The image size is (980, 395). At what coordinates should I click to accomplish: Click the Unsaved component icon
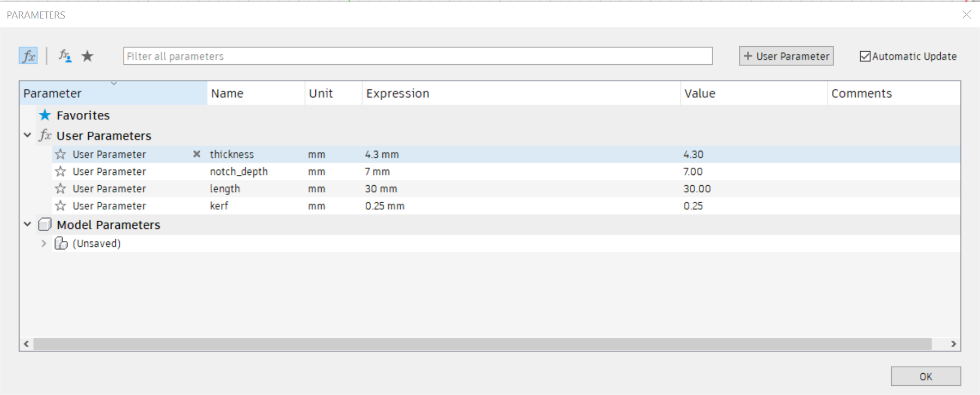tap(61, 244)
